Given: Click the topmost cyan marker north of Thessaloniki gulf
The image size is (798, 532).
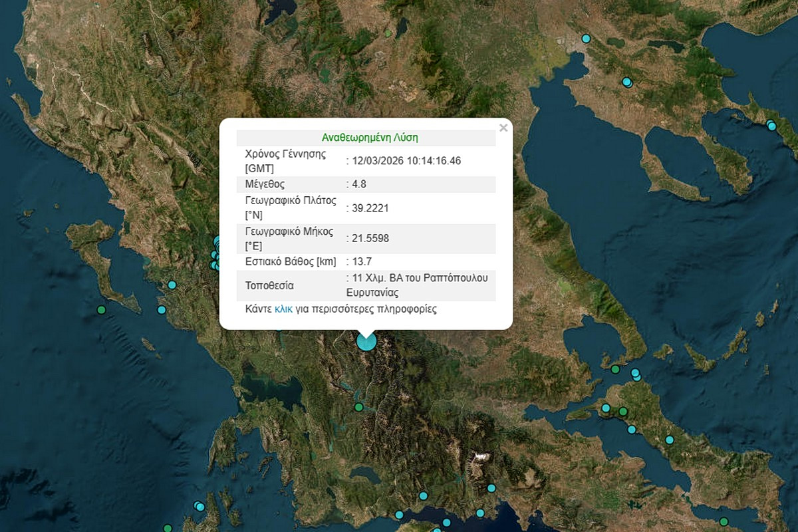Looking at the screenshot, I should pos(586,39).
